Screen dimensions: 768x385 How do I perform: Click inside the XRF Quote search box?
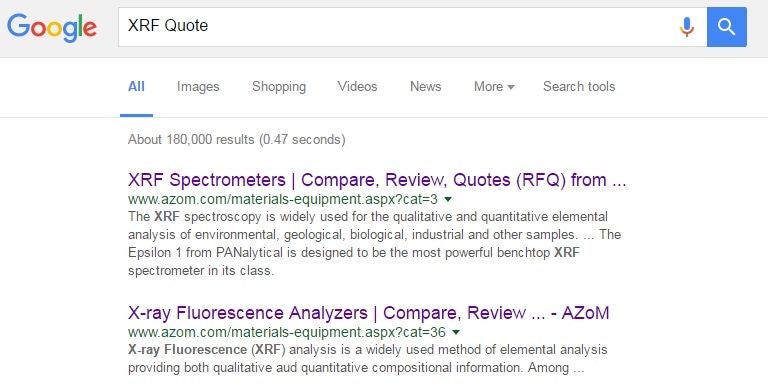click(x=397, y=27)
